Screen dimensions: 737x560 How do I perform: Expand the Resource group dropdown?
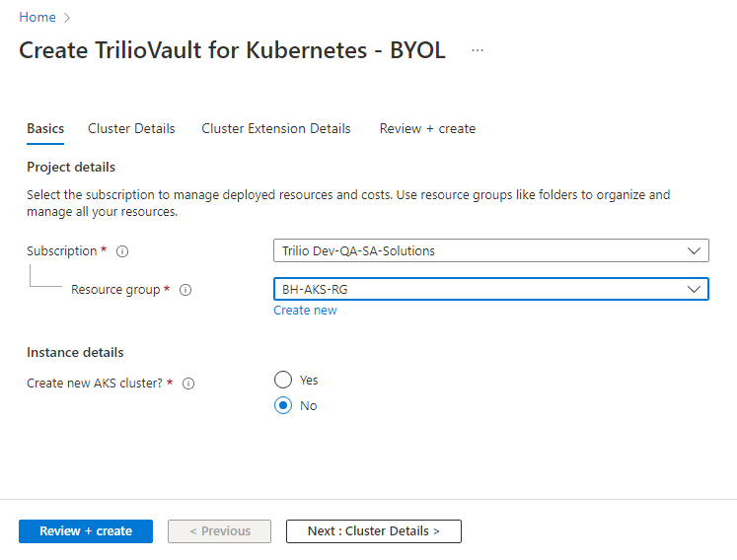[490, 289]
